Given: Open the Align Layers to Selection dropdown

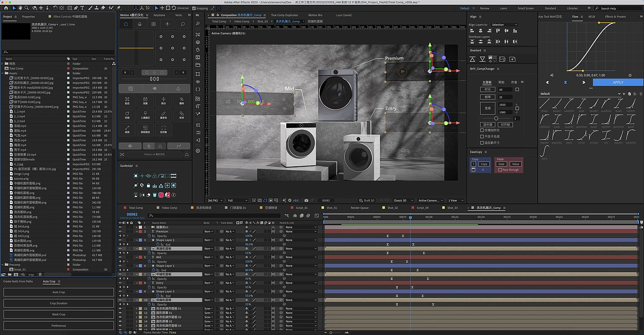Looking at the screenshot, I should [x=504, y=25].
